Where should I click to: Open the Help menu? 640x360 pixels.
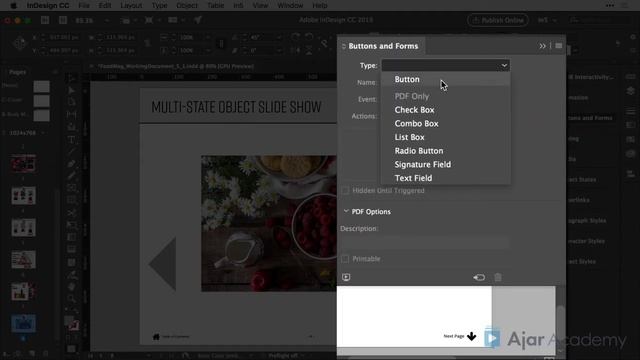pyautogui.click(x=320, y=5)
